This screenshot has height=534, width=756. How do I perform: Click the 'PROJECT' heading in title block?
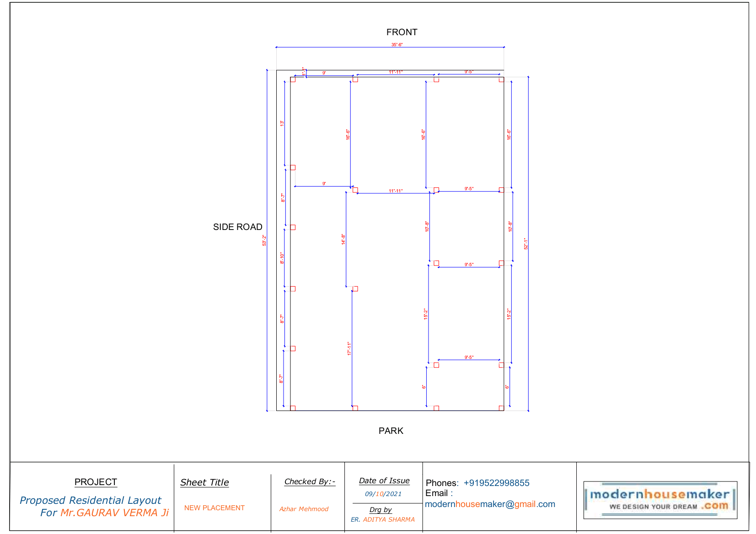(x=96, y=482)
